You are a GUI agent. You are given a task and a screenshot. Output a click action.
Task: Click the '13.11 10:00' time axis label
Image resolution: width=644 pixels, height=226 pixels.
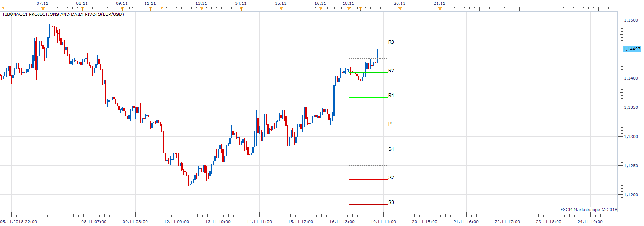(x=218, y=222)
